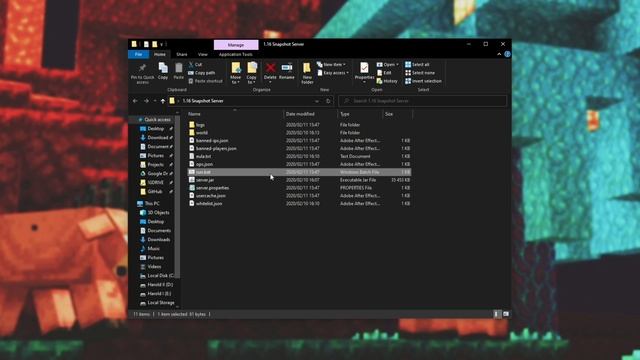Open recent locations dropdown beside Forward arrow
The image size is (640, 360).
coord(155,101)
